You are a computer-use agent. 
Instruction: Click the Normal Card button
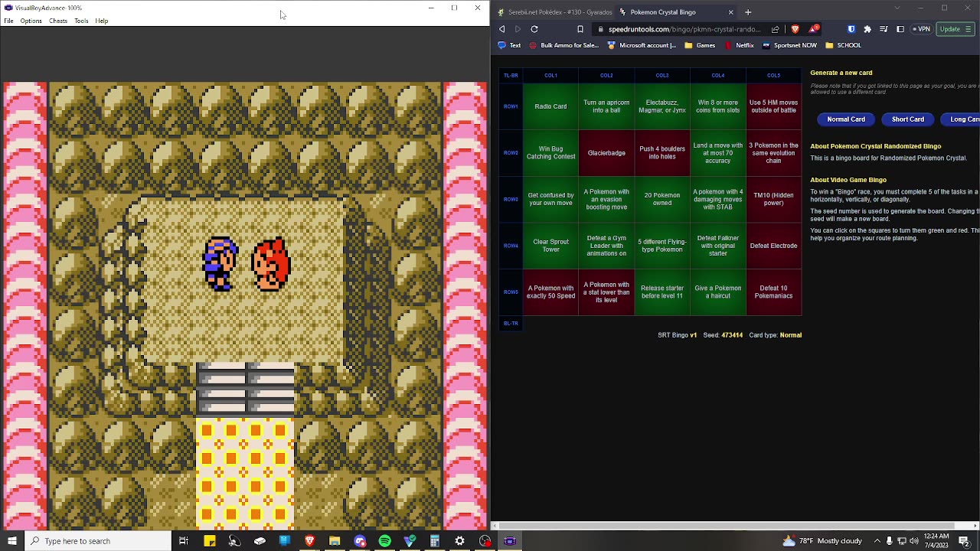[x=846, y=119]
